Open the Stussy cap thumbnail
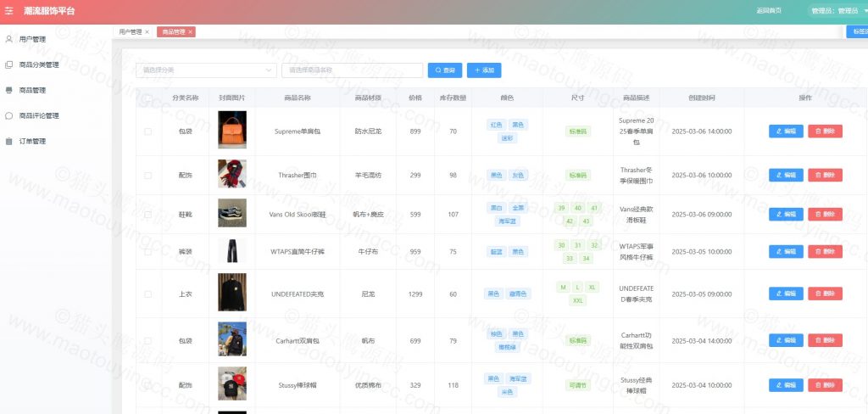This screenshot has width=868, height=414. 232,383
